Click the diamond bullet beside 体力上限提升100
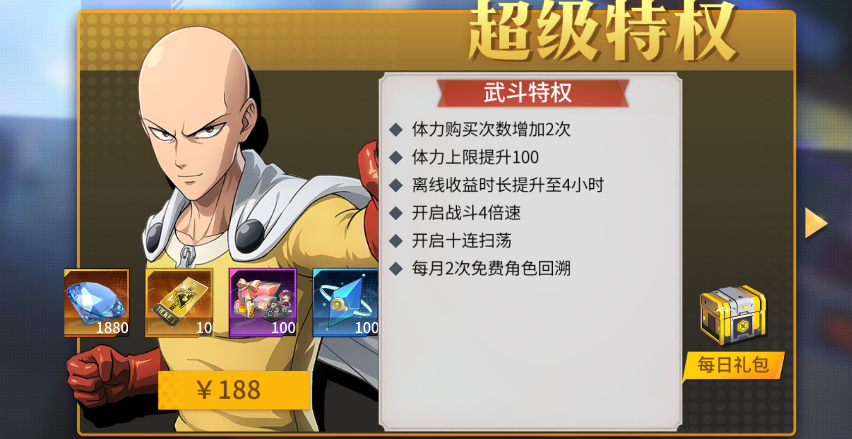This screenshot has width=852, height=439. point(396,158)
